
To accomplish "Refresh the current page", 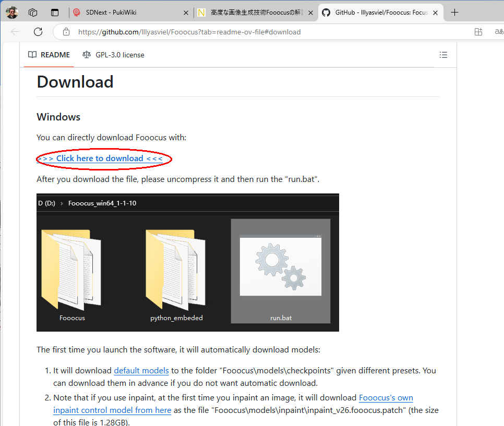I will click(38, 32).
